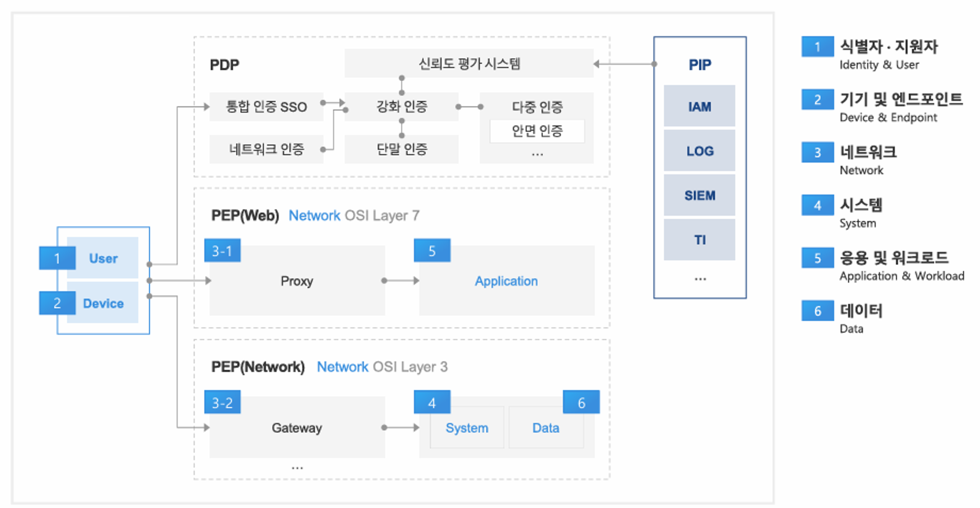Click the 네트워크 인증 box

[266, 149]
